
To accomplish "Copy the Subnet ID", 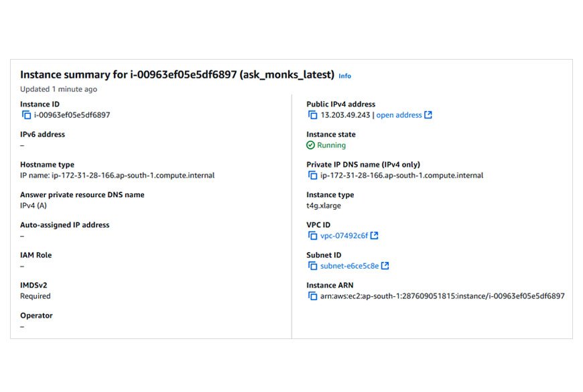I will (x=312, y=266).
